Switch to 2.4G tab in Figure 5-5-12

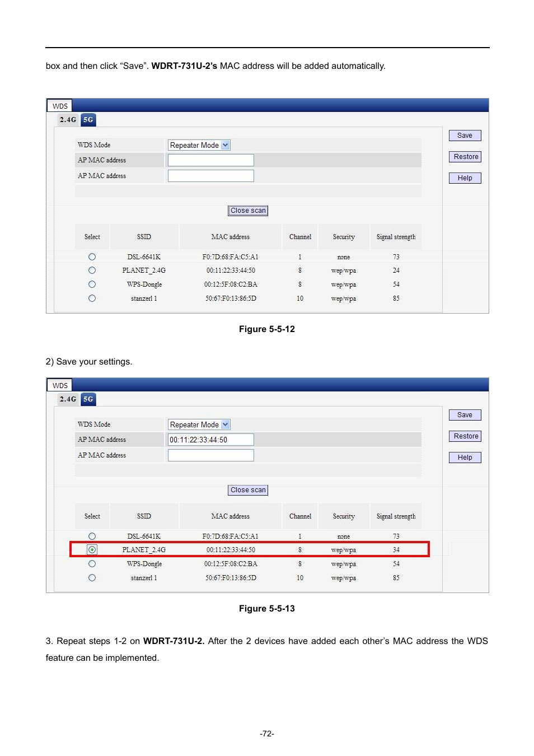68,120
